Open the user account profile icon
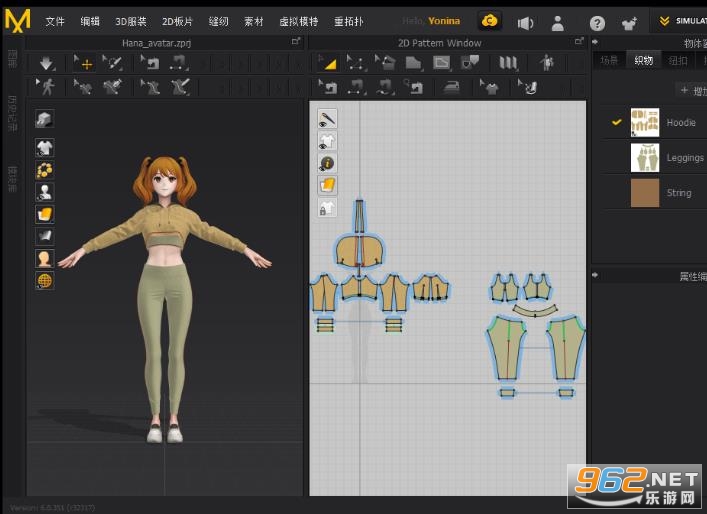 558,23
